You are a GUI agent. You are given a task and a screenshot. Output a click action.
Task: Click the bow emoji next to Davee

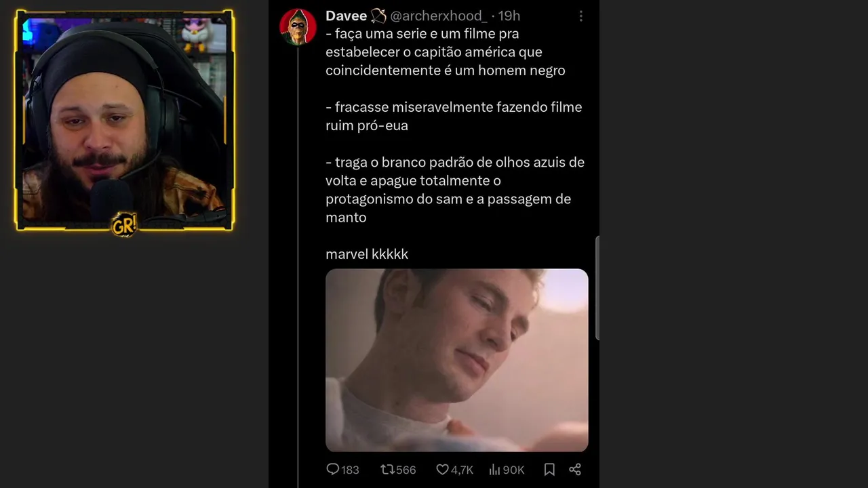[x=378, y=16]
